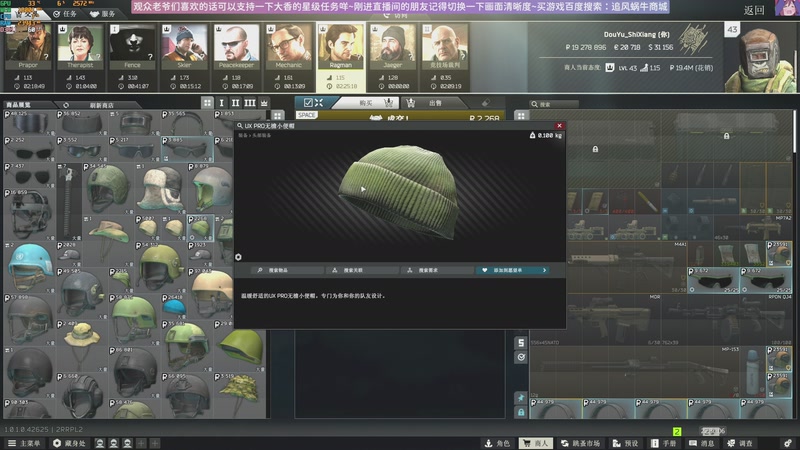Open the 调查 survey
800x450 pixels.
[740, 443]
